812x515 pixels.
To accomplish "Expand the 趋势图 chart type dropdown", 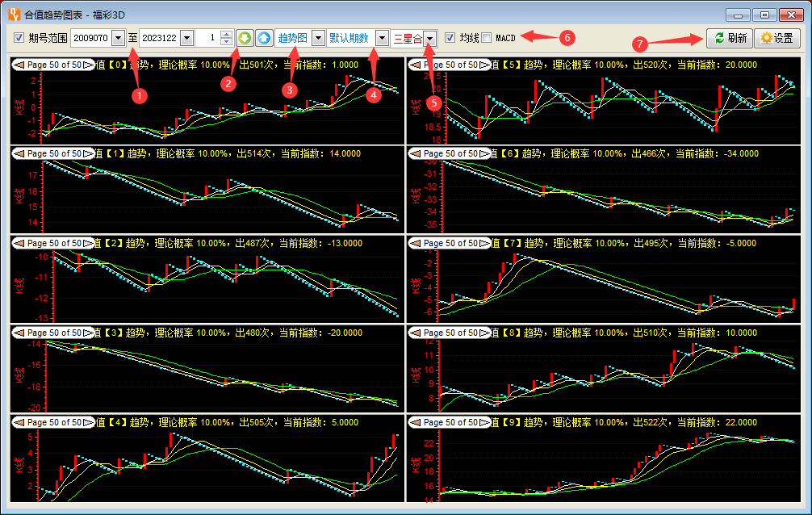I will (x=317, y=38).
